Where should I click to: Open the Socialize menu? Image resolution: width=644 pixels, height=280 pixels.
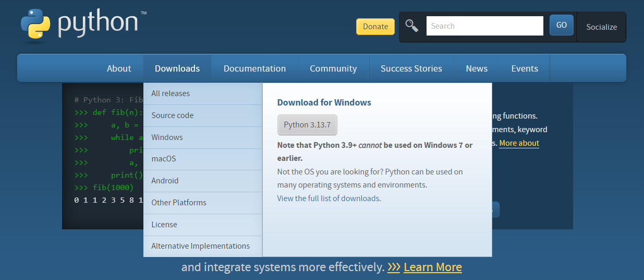pos(601,27)
